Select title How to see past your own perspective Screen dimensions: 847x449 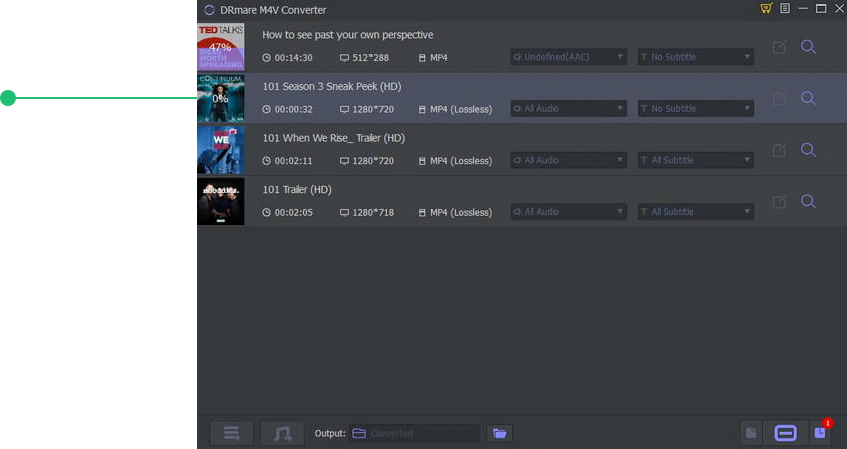(347, 35)
